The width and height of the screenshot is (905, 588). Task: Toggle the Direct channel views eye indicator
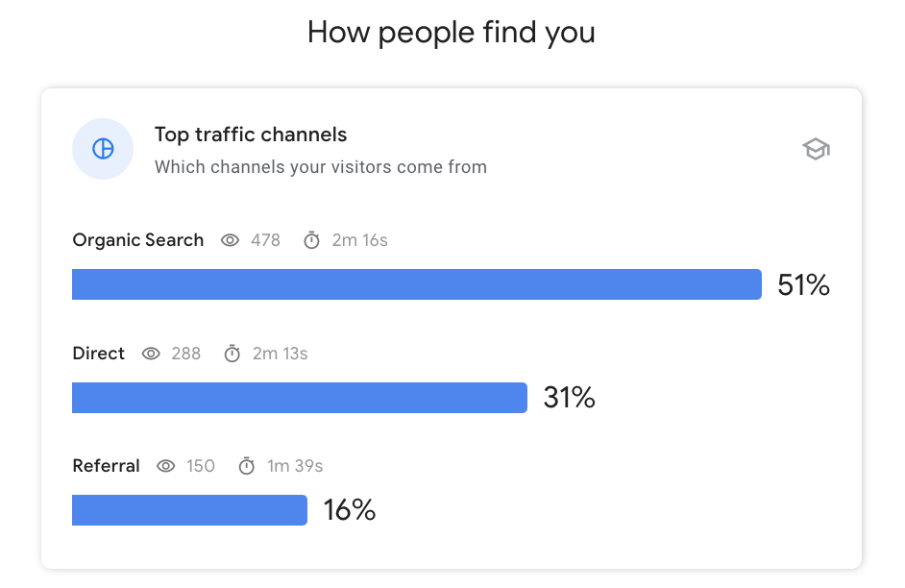(x=151, y=354)
